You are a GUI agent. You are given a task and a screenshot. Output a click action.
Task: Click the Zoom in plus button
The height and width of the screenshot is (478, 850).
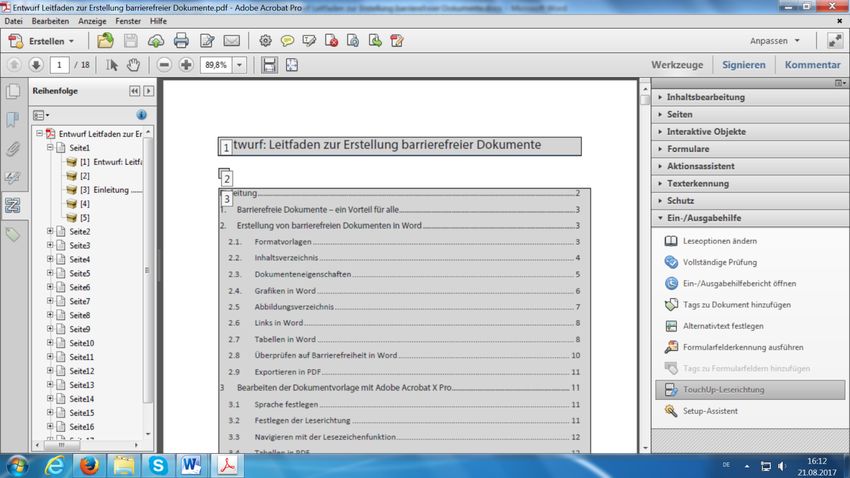tap(186, 65)
